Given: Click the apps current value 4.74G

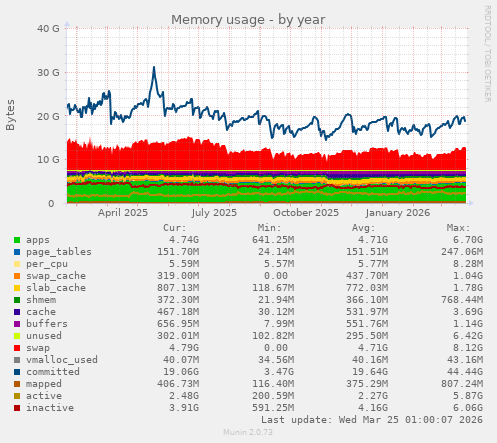Looking at the screenshot, I should [184, 240].
